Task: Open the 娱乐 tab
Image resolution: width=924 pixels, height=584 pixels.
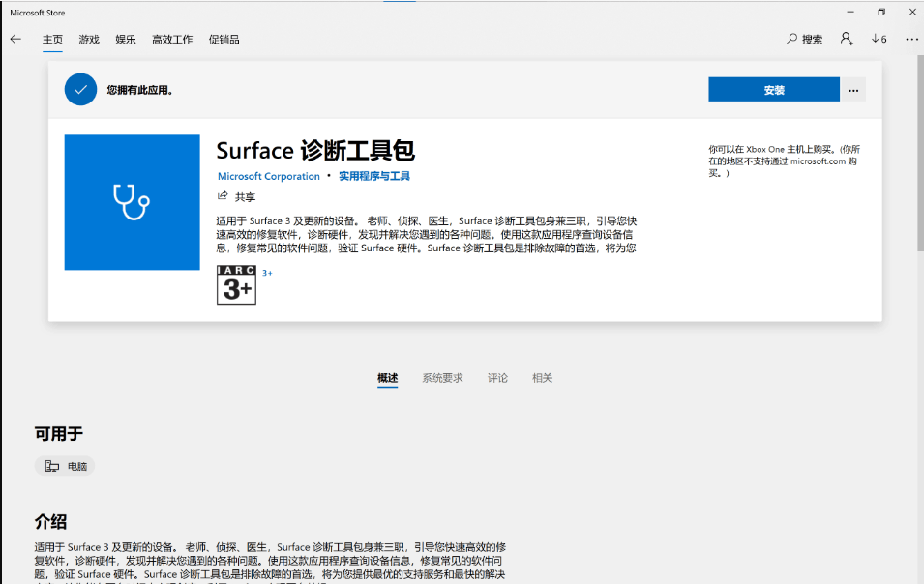Action: coord(126,40)
